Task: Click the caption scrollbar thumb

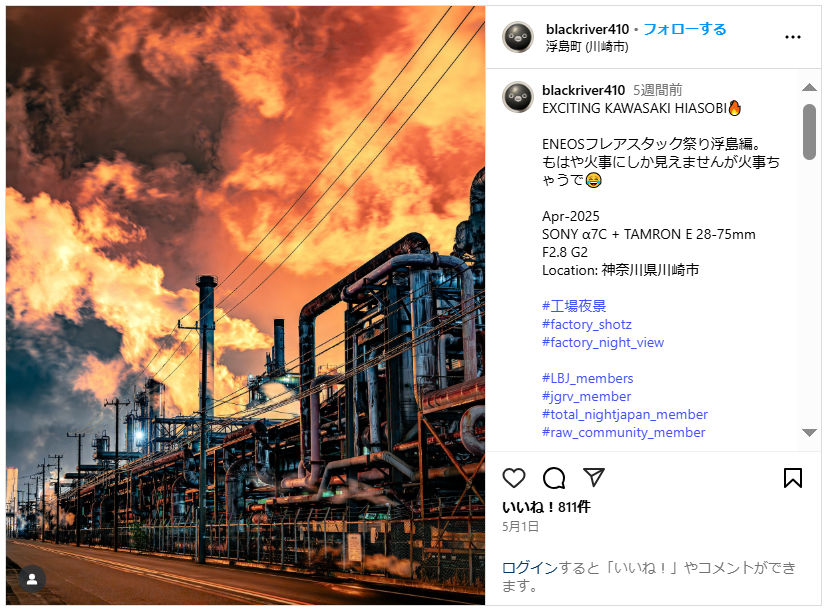Action: (809, 132)
